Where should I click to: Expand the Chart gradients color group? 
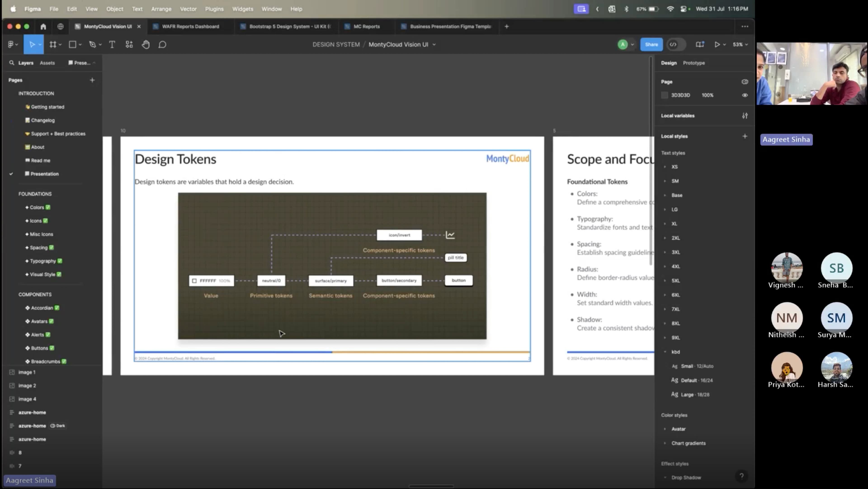click(665, 443)
